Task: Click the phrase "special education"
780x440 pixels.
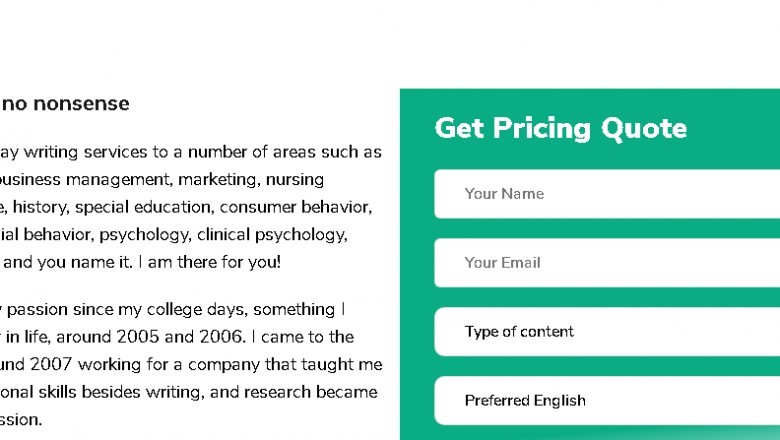Action: [142, 207]
